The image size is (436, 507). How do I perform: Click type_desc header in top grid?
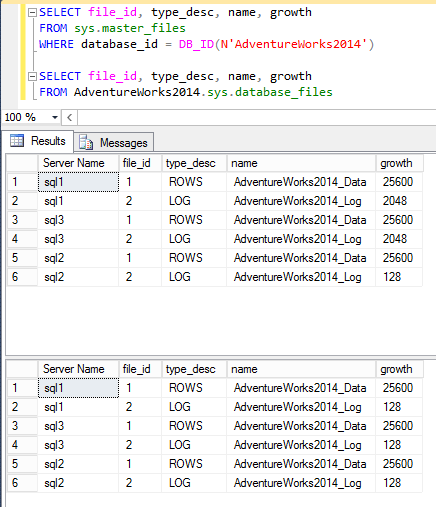[194, 163]
